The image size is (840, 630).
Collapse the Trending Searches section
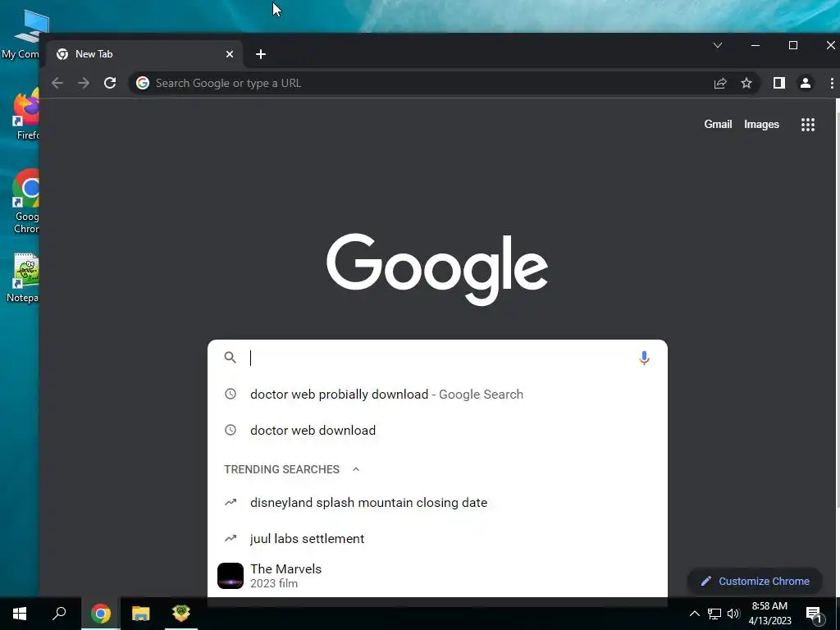[x=356, y=469]
